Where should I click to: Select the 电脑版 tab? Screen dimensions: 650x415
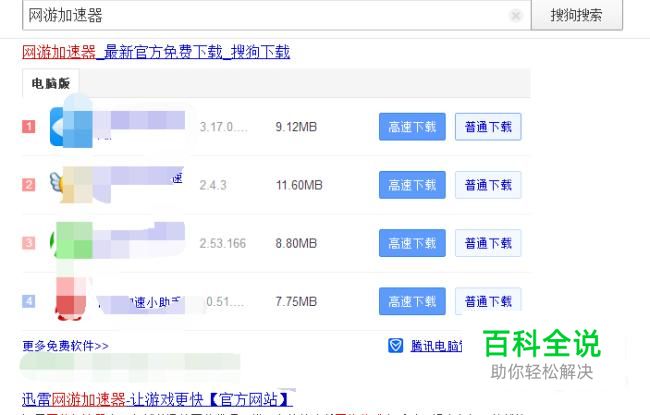[x=51, y=83]
